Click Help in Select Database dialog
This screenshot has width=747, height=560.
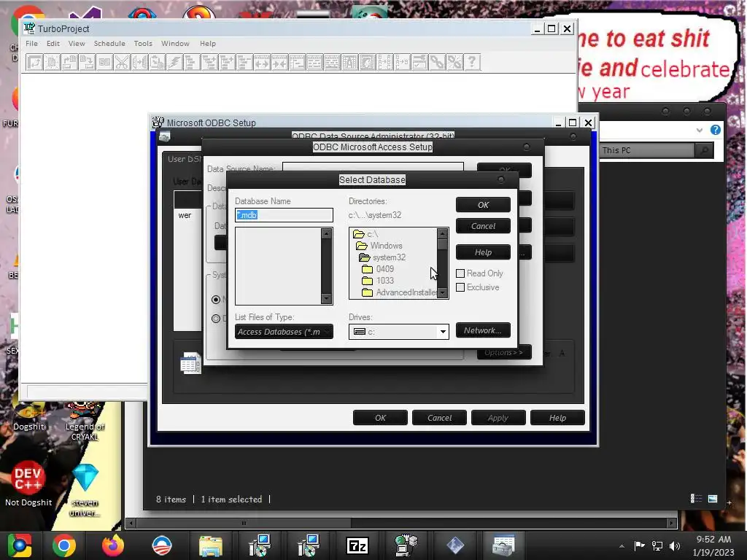point(483,252)
